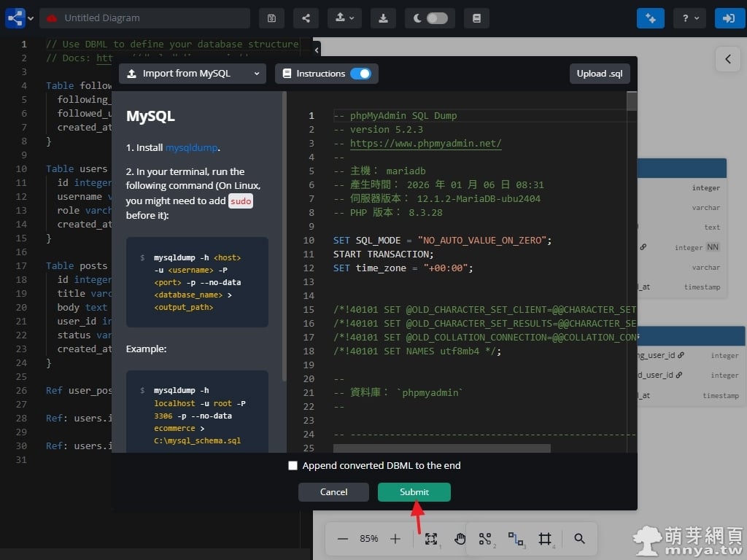Click the search magnifier icon
The width and height of the screenshot is (747, 560).
point(579,539)
